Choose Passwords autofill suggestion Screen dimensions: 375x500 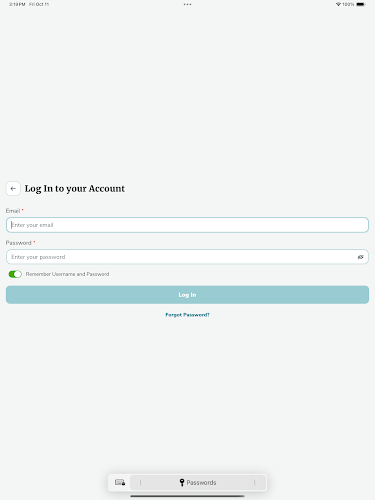point(198,482)
